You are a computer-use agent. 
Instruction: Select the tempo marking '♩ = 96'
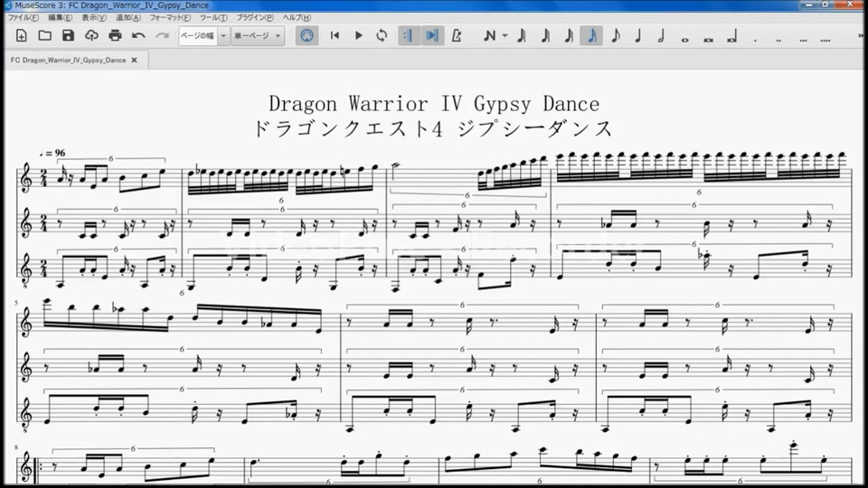click(52, 153)
